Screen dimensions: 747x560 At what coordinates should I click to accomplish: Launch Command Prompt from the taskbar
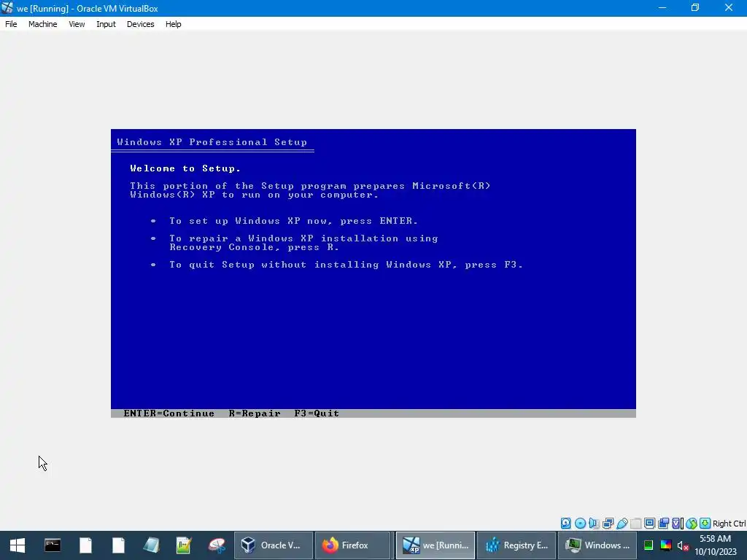click(53, 545)
